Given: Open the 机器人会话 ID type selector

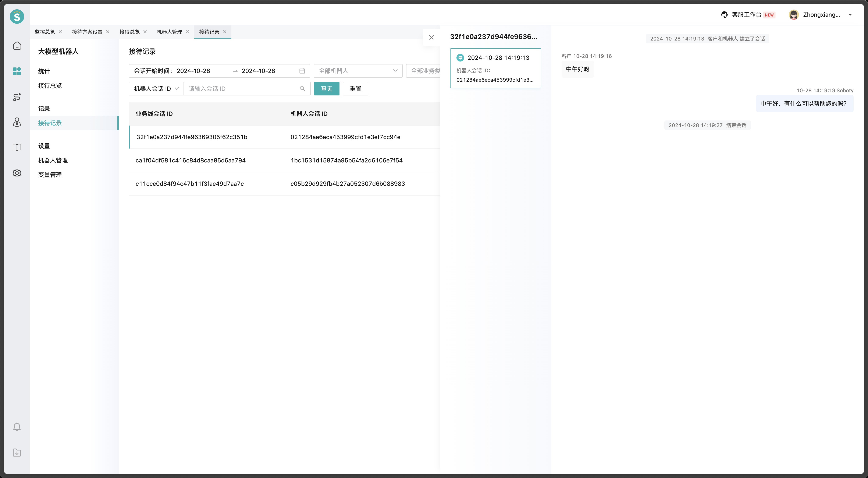Looking at the screenshot, I should 156,89.
